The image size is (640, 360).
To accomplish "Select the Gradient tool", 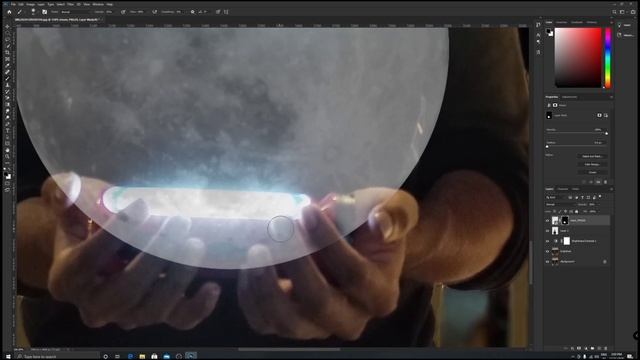I will click(x=7, y=104).
